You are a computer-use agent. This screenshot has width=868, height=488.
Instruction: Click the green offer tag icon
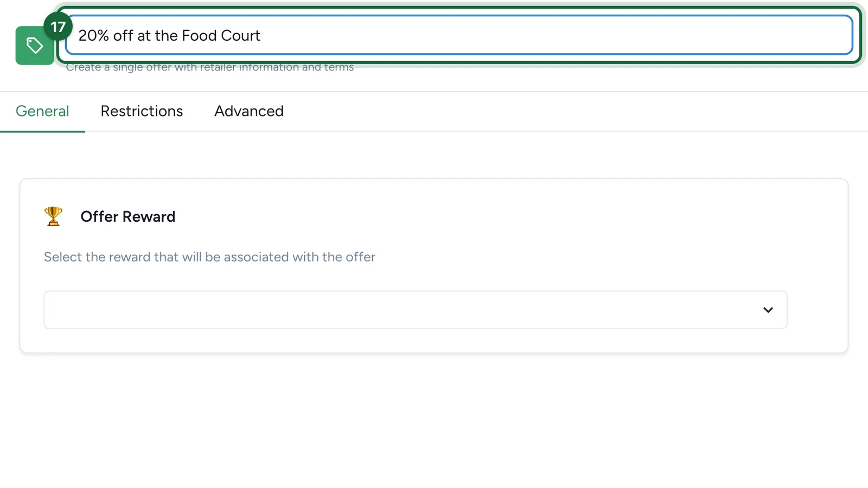pos(34,46)
